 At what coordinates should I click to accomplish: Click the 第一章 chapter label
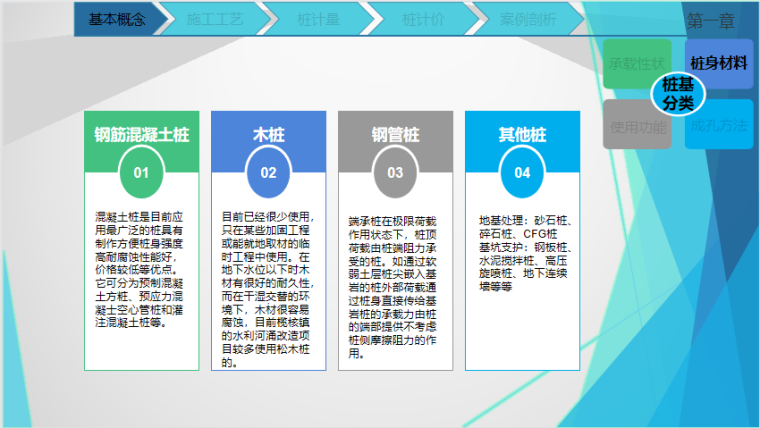pyautogui.click(x=710, y=20)
